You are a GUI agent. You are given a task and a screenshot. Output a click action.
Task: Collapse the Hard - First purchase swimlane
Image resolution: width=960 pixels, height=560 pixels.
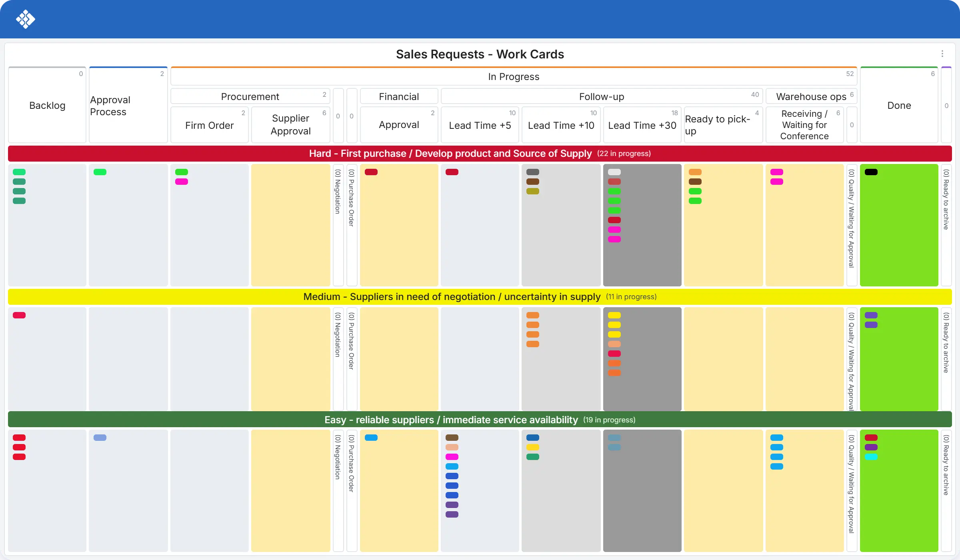coord(480,154)
